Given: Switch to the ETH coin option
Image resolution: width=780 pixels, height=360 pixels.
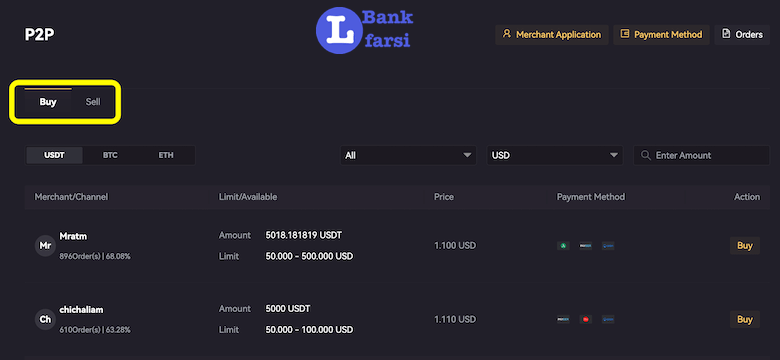Looking at the screenshot, I should pyautogui.click(x=166, y=155).
